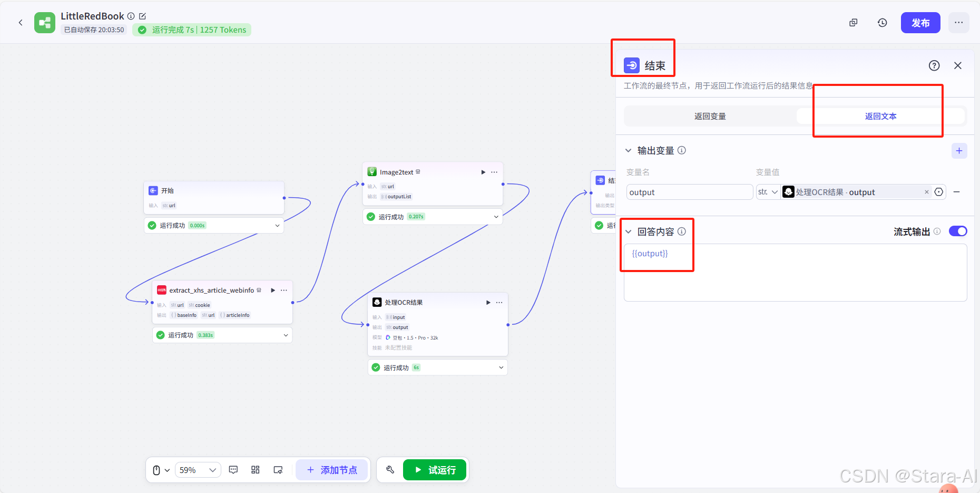Switch to the 返回变量 tab

click(710, 116)
